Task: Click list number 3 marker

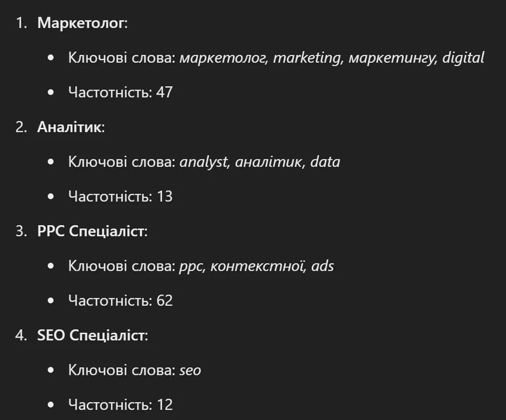Action: coord(21,231)
